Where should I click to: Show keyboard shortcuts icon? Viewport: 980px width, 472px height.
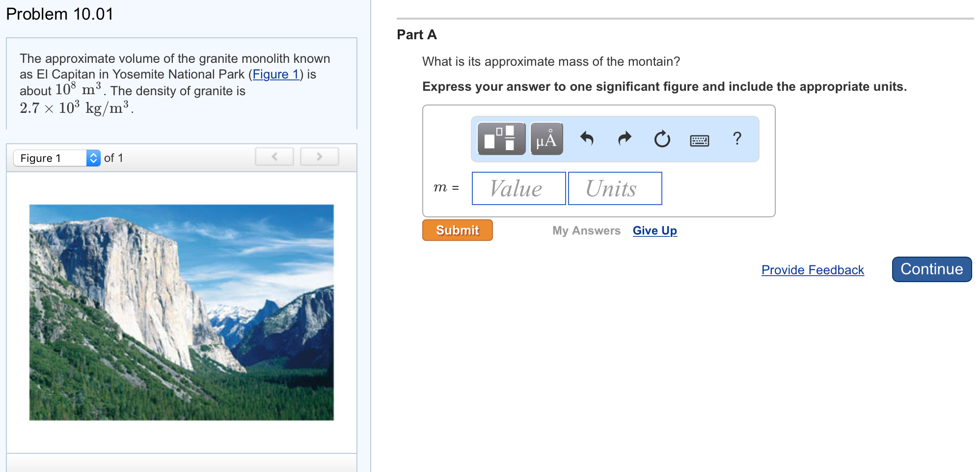pyautogui.click(x=699, y=141)
